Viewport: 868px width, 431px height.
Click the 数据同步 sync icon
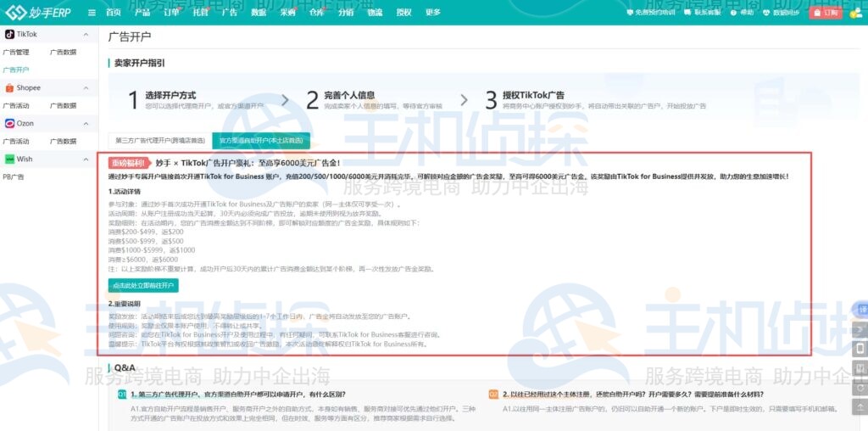766,12
